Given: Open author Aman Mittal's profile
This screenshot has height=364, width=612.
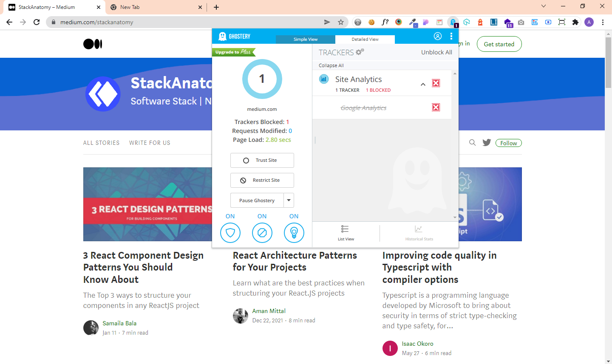Looking at the screenshot, I should pyautogui.click(x=269, y=311).
